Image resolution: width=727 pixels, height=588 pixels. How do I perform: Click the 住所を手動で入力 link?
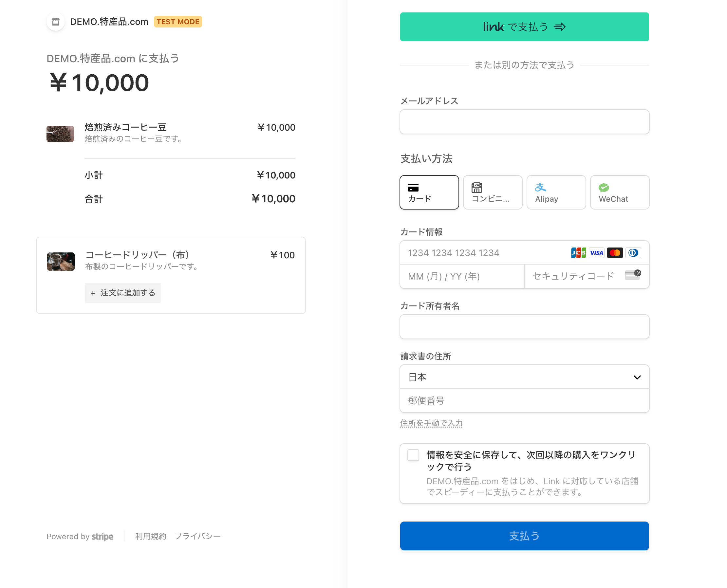coord(431,423)
